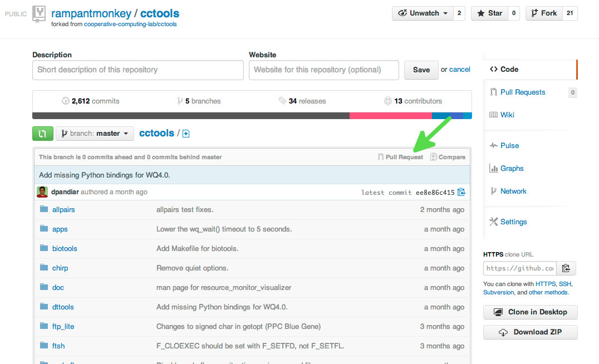
Task: Open the Unwatch dropdown
Action: tap(423, 13)
